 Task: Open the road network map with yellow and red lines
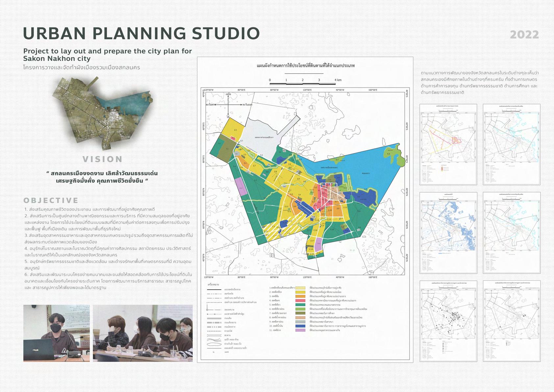pos(448,144)
